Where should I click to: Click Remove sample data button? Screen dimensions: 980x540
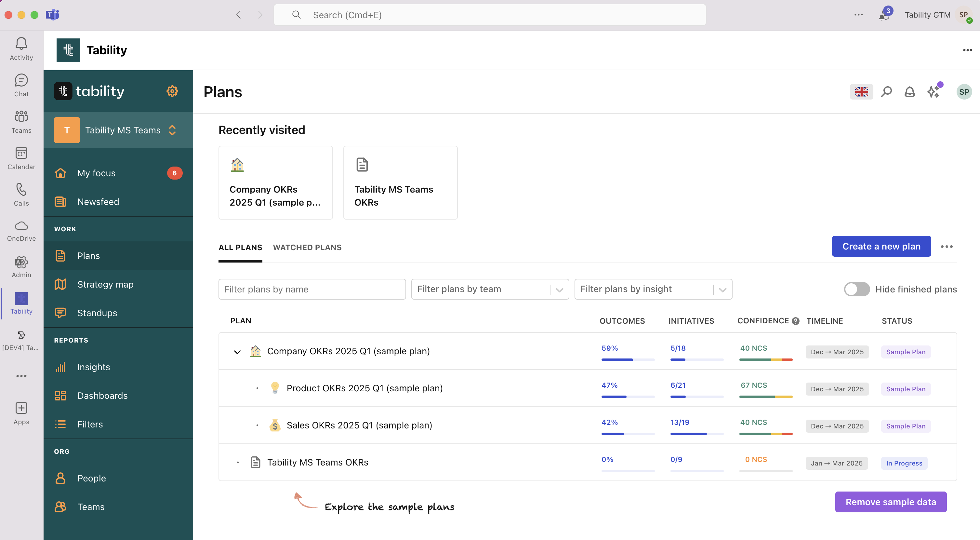tap(890, 502)
